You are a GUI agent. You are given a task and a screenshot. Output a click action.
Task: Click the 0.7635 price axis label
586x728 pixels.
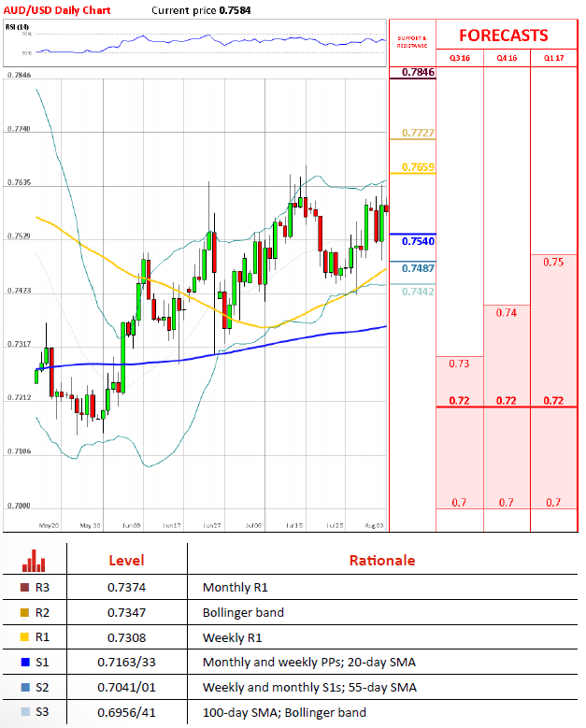(19, 182)
